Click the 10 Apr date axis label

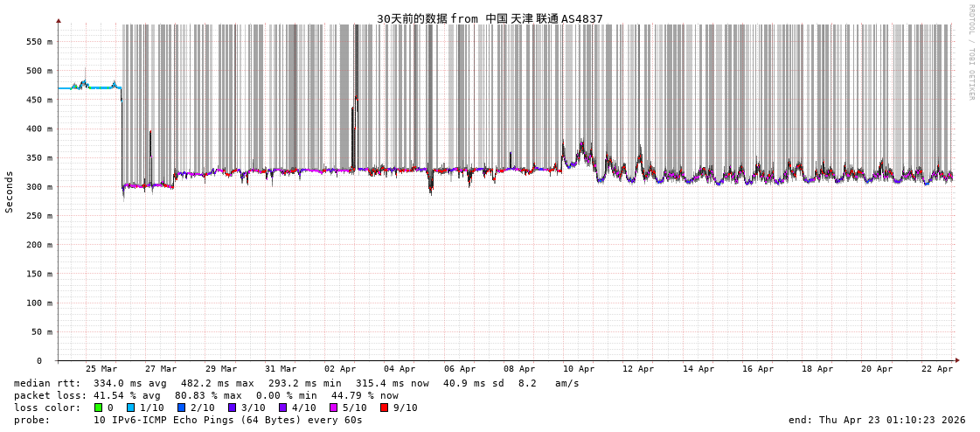579,369
